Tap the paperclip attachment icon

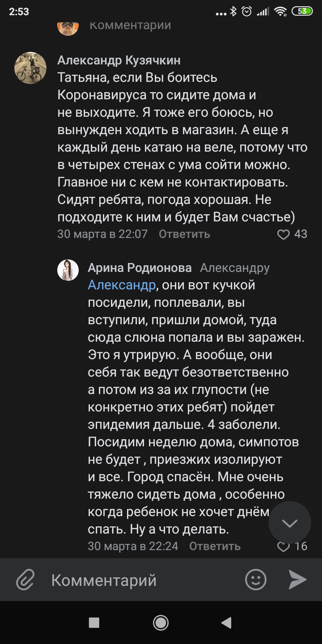[x=25, y=580]
